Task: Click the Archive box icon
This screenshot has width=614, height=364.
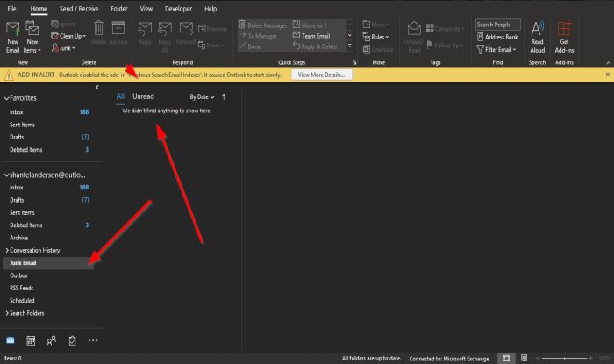Action: tap(118, 29)
